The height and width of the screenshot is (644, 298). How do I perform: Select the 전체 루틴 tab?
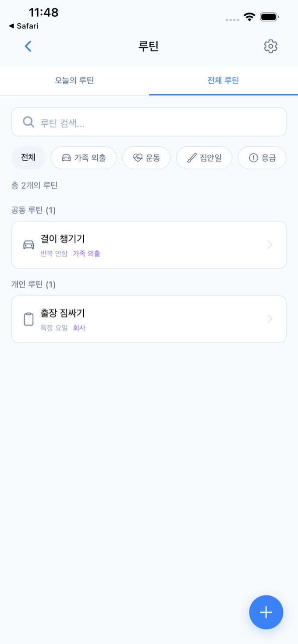click(x=223, y=81)
